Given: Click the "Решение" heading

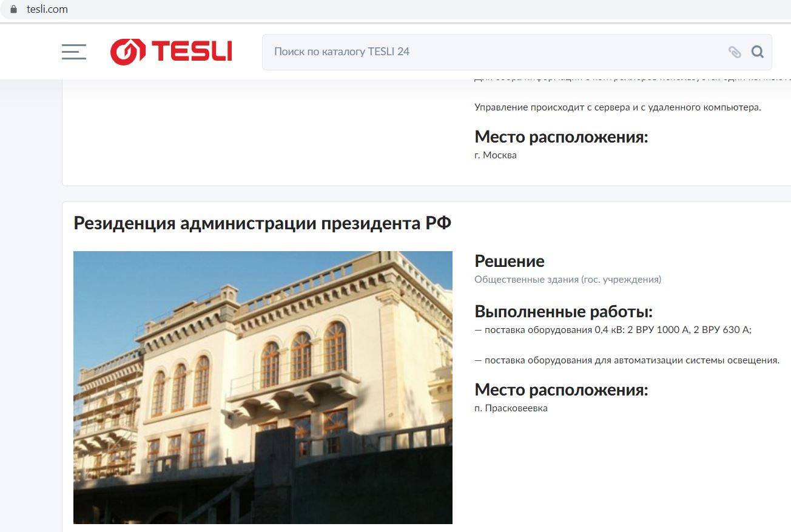Looking at the screenshot, I should (x=509, y=261).
